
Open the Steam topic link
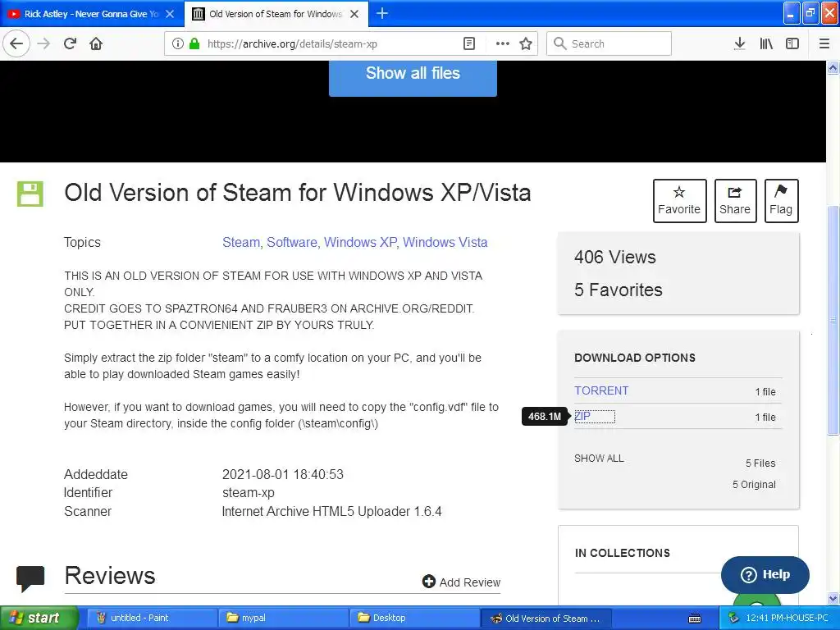pyautogui.click(x=240, y=242)
